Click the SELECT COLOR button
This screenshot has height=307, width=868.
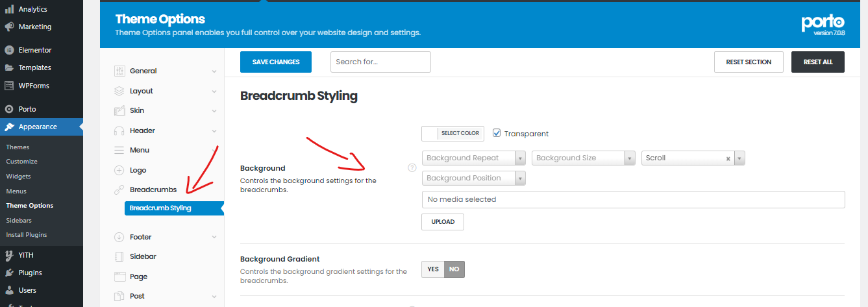point(460,133)
